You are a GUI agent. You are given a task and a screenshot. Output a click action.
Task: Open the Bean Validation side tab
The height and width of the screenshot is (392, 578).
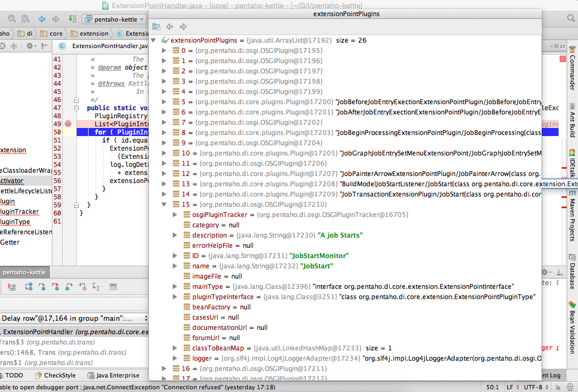[572, 328]
